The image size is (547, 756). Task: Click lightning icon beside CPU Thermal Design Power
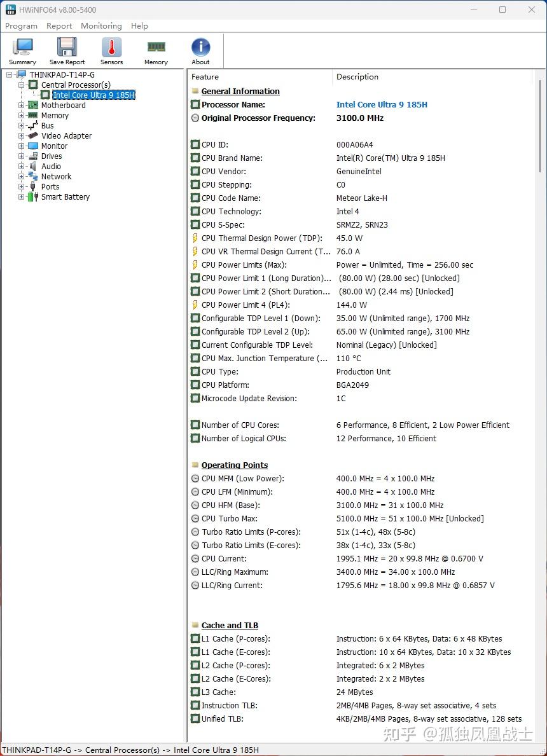195,238
